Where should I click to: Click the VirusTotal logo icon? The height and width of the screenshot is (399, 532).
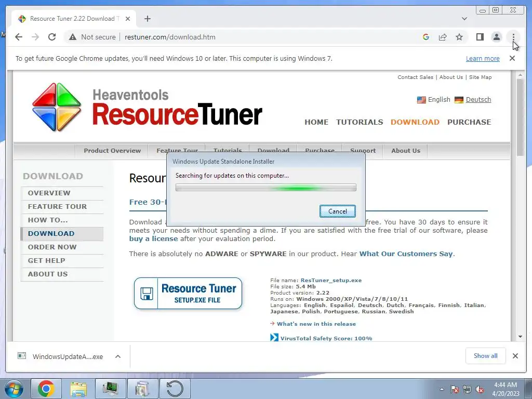tap(274, 338)
